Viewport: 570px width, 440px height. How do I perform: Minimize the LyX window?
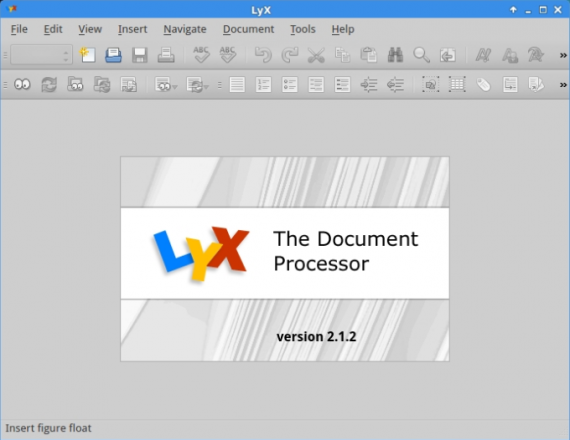pyautogui.click(x=528, y=11)
